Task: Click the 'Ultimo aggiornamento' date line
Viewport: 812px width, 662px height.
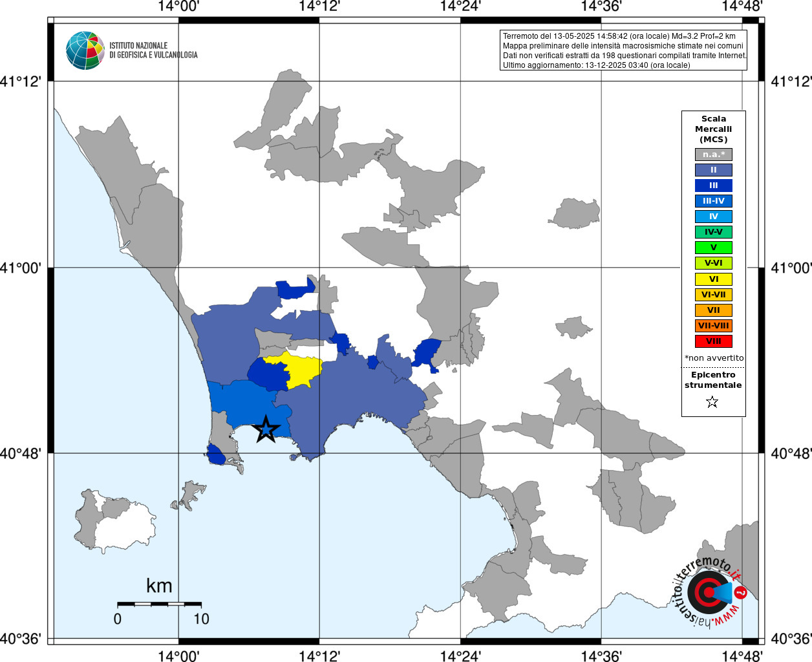Action: click(x=597, y=65)
